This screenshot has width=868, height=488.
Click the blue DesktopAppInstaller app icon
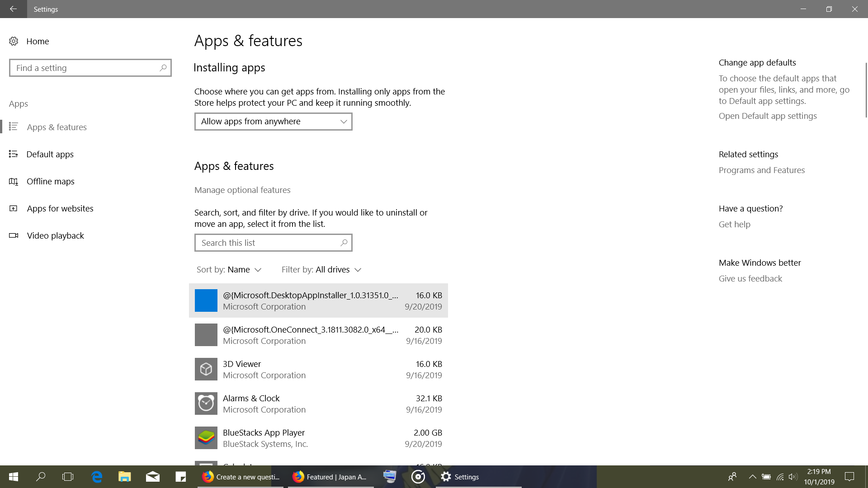click(x=206, y=300)
